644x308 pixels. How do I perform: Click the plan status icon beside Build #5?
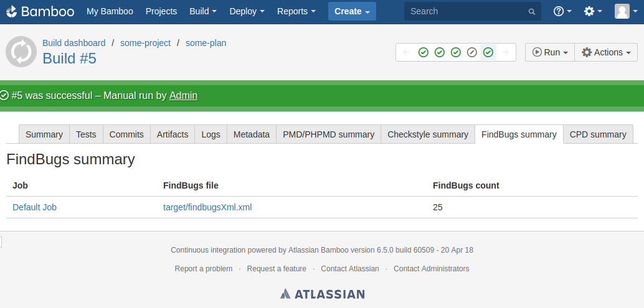(x=21, y=52)
